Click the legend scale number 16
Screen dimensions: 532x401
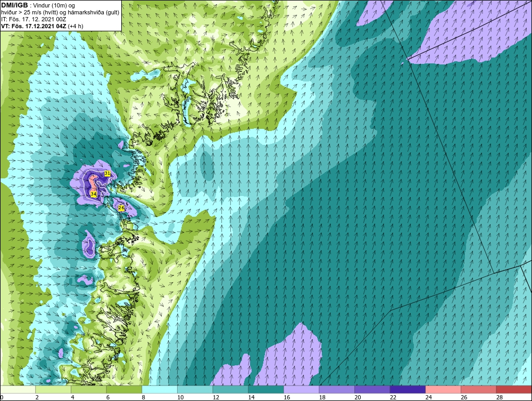click(x=287, y=397)
